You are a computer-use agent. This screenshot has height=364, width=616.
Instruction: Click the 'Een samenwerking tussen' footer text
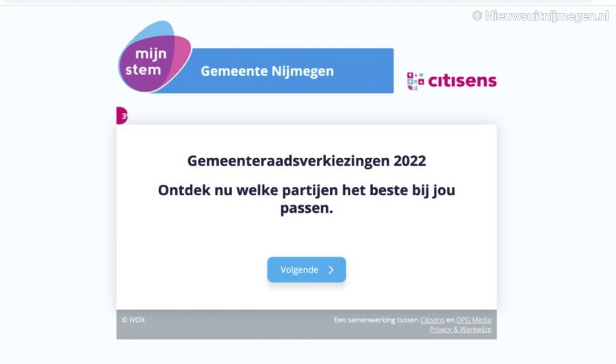pos(376,320)
